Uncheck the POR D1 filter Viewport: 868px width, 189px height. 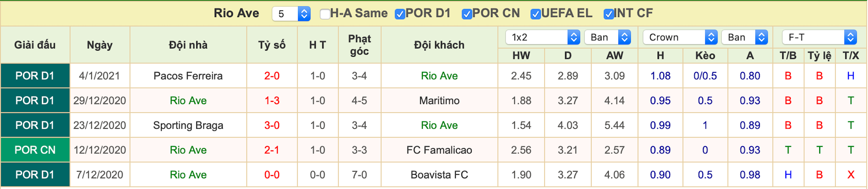click(x=400, y=14)
